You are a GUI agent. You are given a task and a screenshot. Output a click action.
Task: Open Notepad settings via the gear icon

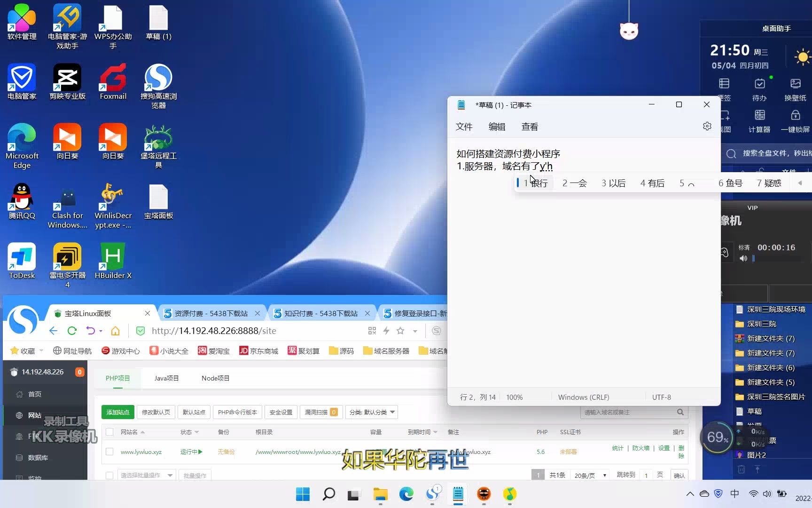[x=707, y=126]
